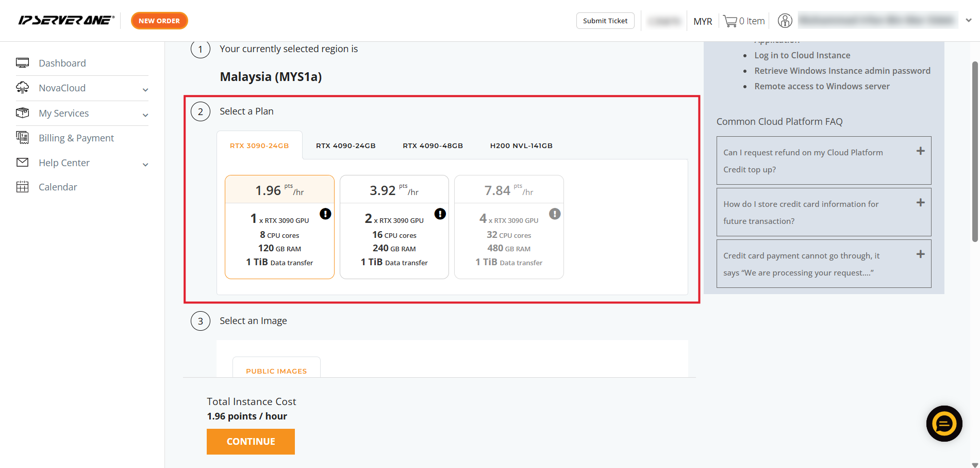The image size is (980, 468).
Task: Open the MYR currency selector
Action: point(703,21)
